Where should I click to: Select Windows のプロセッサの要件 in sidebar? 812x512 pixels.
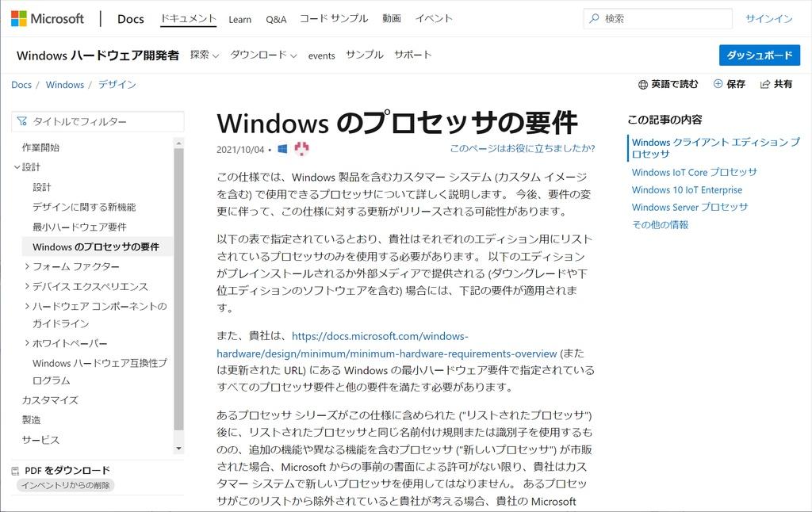click(96, 247)
